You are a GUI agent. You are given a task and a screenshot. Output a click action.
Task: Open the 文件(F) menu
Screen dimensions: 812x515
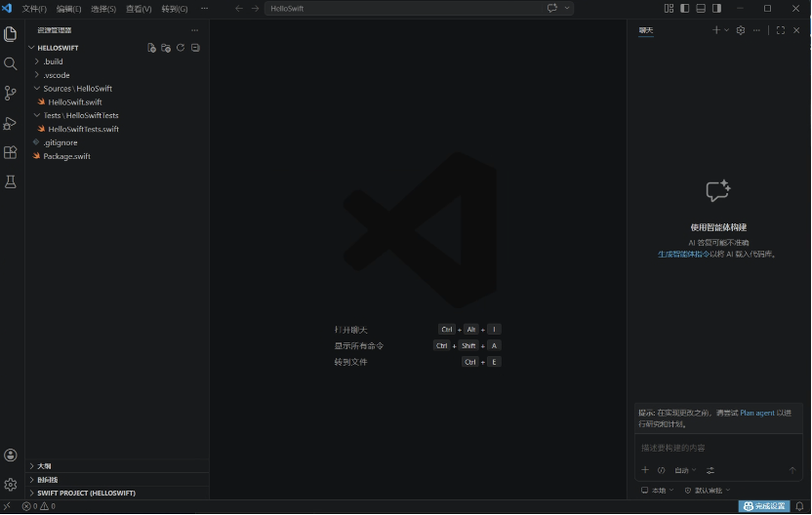tap(34, 9)
